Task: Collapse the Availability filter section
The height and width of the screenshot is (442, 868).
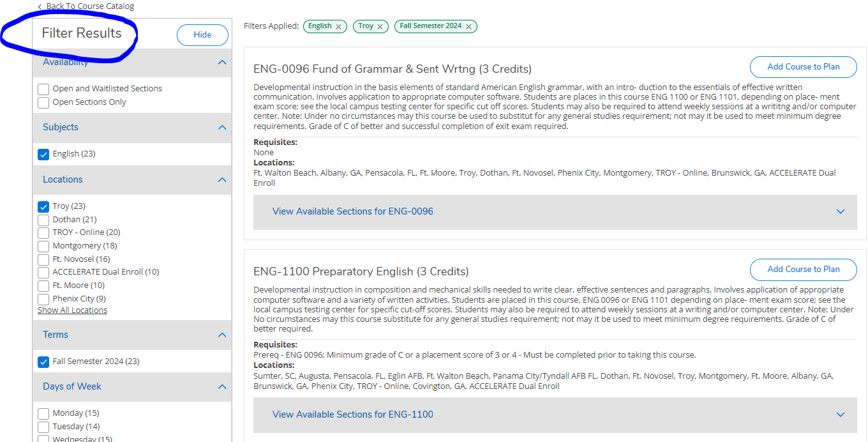Action: point(222,62)
